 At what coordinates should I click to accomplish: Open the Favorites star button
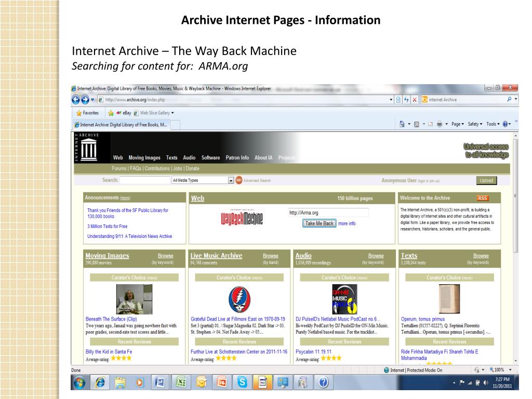(x=87, y=113)
